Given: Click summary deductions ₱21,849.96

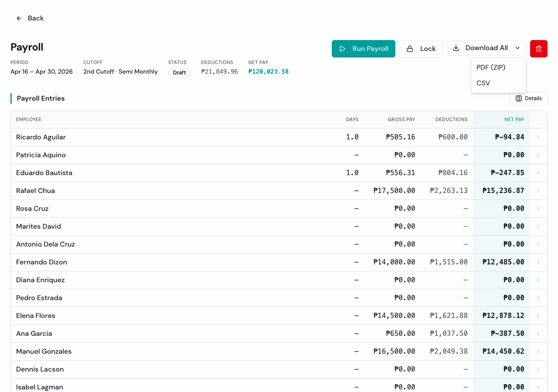Looking at the screenshot, I should 219,72.
